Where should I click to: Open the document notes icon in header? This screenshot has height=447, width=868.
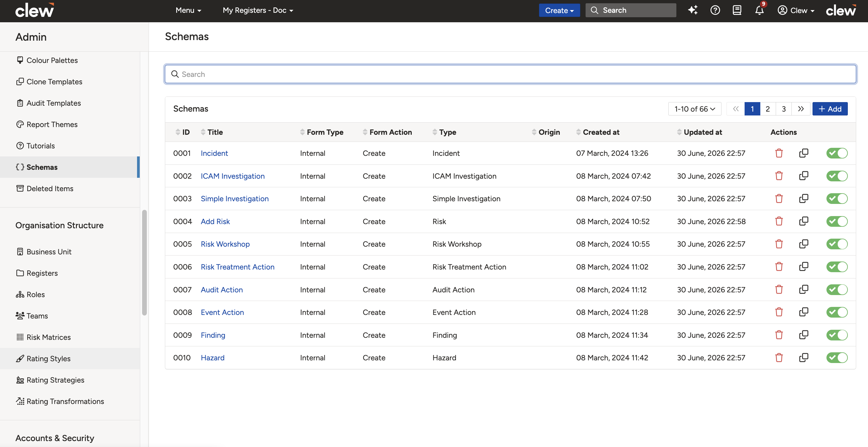point(737,10)
